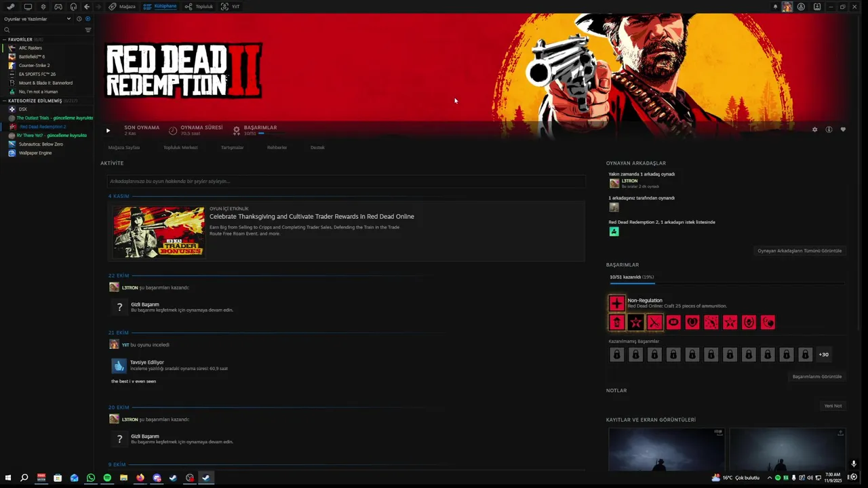Viewport: 868px width, 488px height.
Task: Open WhatsApp from the taskbar
Action: coord(91,478)
